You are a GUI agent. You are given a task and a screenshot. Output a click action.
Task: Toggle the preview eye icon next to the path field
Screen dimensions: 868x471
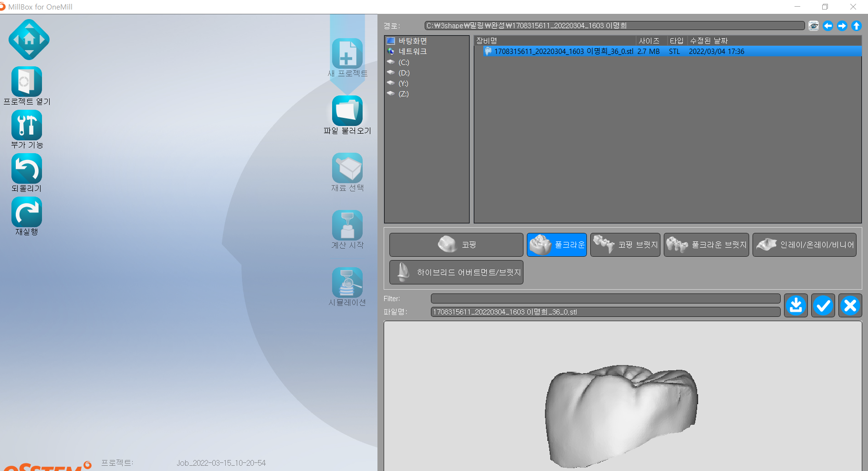(x=814, y=26)
